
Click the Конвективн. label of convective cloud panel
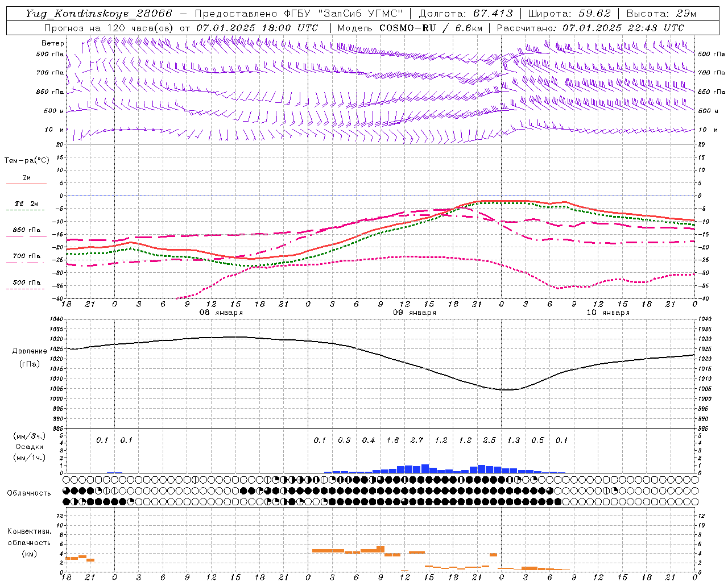click(x=29, y=531)
